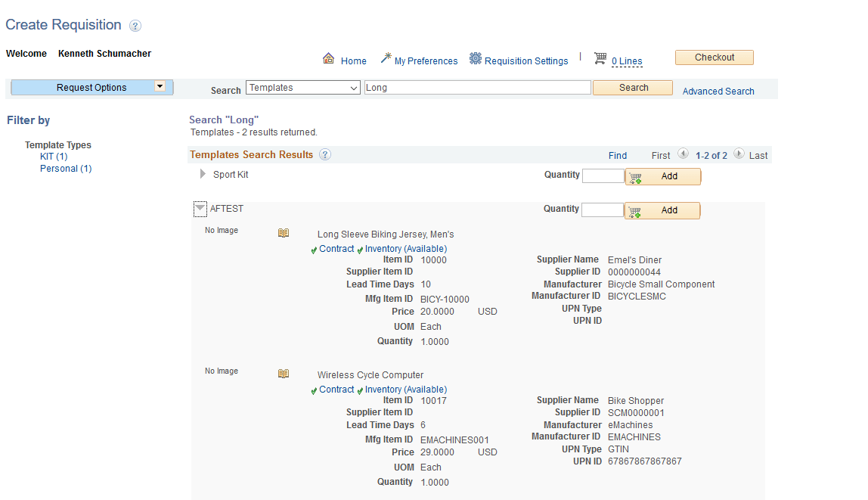Open the Templates search type dropdown

(303, 88)
